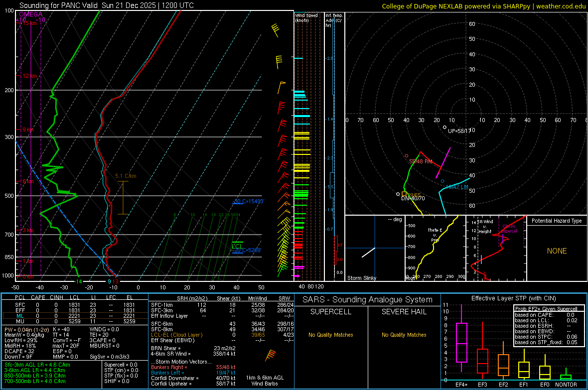Click the 4-6km SR Wind line
Screen dimensions: 588x390
point(193,354)
